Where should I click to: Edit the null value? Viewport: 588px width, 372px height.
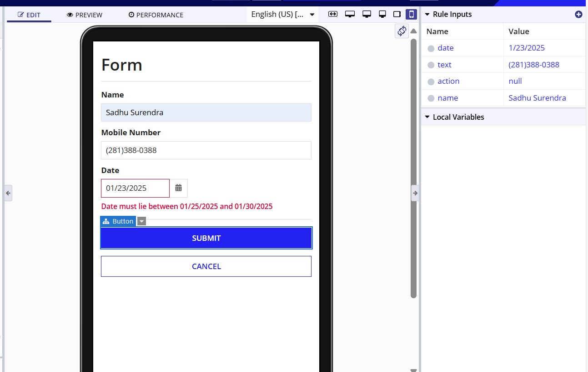[x=515, y=81]
